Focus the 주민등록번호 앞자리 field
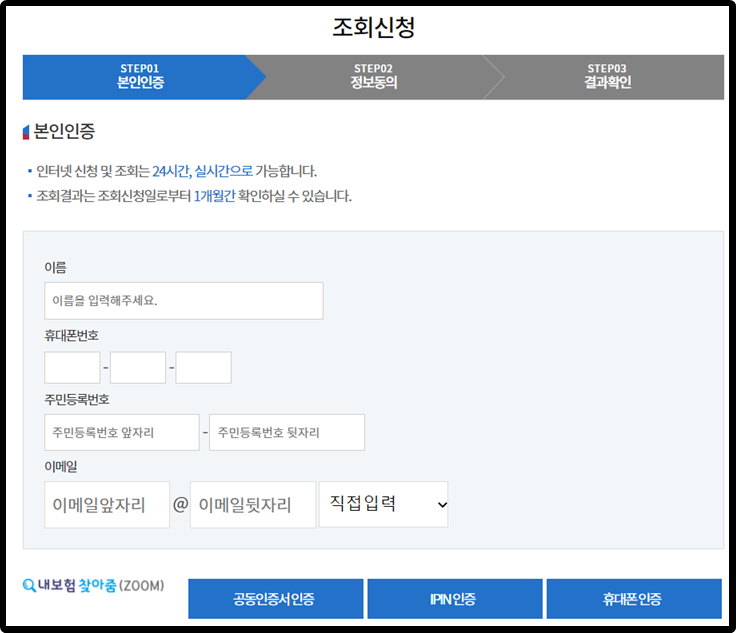This screenshot has height=633, width=736. point(122,432)
